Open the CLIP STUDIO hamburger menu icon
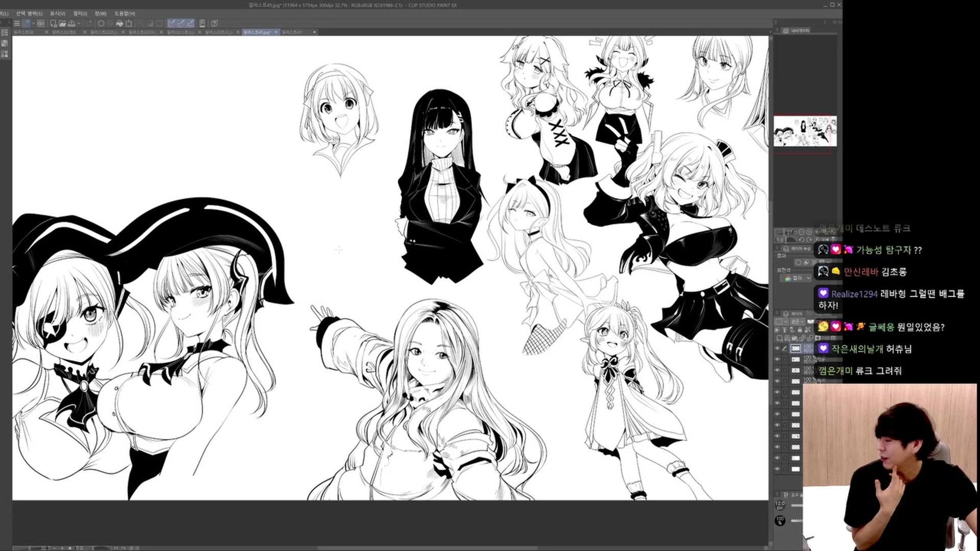This screenshot has width=980, height=551. pyautogui.click(x=17, y=23)
